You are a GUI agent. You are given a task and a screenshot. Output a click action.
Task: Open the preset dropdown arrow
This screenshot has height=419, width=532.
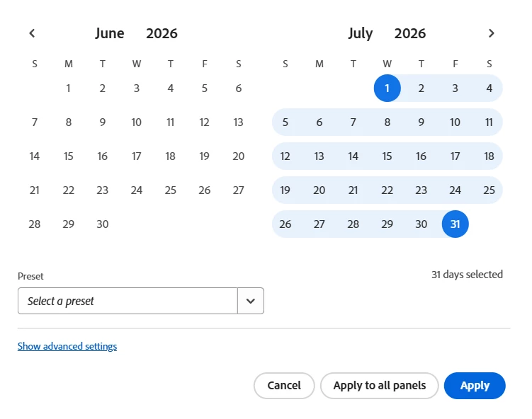(251, 301)
